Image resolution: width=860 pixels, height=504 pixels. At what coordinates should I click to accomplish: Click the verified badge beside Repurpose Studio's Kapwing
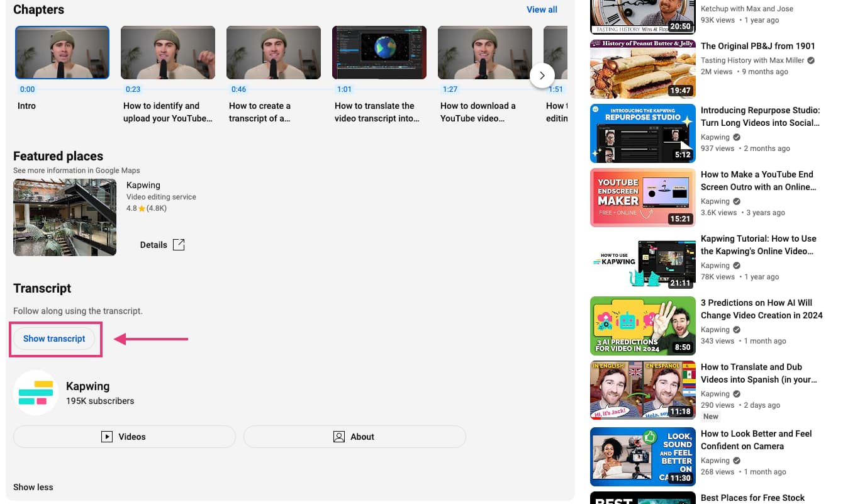tap(737, 137)
